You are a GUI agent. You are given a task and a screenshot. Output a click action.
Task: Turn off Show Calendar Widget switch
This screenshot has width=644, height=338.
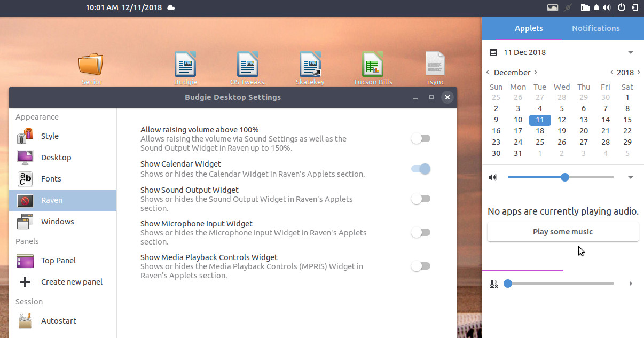tap(421, 169)
